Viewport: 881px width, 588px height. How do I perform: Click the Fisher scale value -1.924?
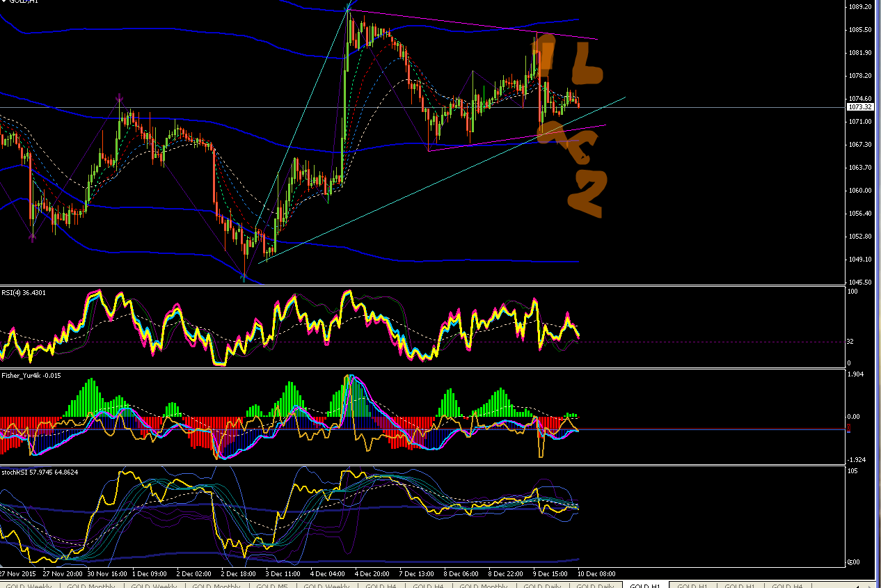(x=857, y=460)
